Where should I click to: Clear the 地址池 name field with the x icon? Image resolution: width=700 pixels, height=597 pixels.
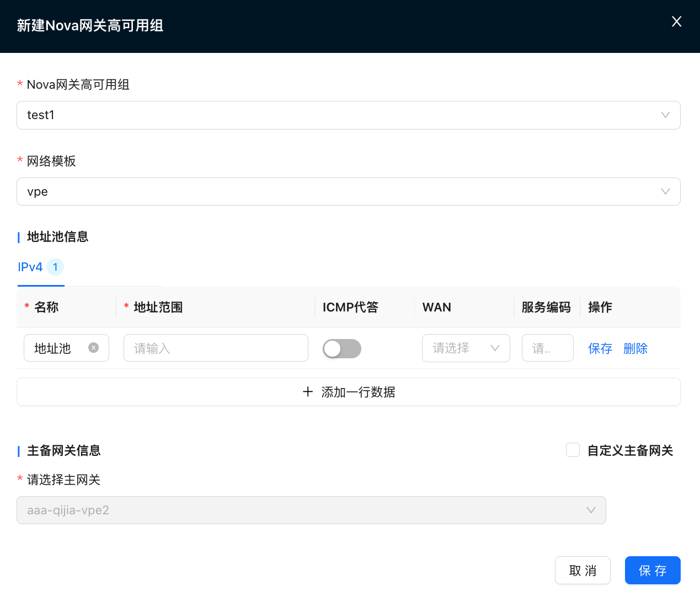coord(94,348)
